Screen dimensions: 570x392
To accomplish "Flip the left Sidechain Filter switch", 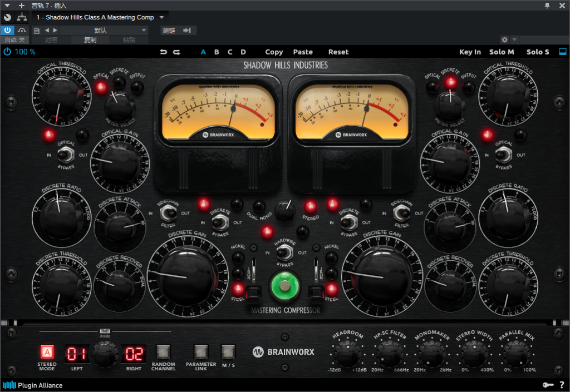I will [168, 213].
